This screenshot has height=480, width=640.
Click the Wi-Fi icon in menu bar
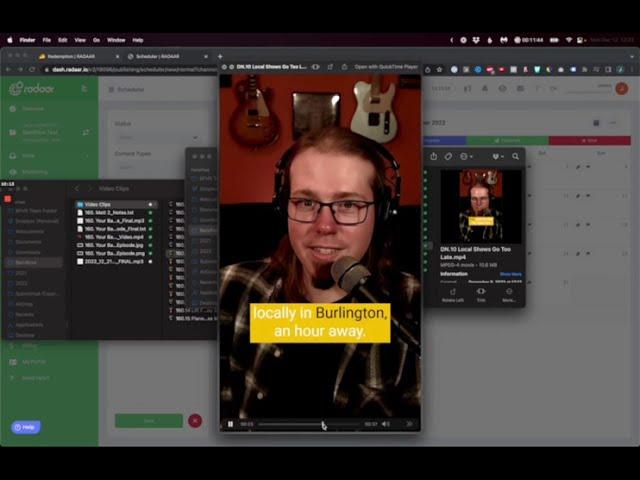568,40
